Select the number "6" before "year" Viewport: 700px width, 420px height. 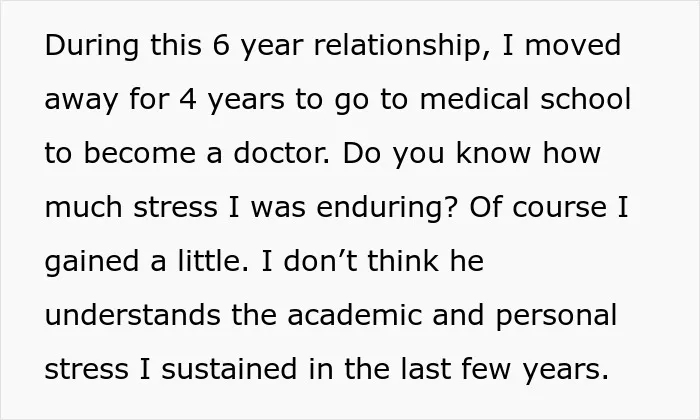(x=221, y=45)
